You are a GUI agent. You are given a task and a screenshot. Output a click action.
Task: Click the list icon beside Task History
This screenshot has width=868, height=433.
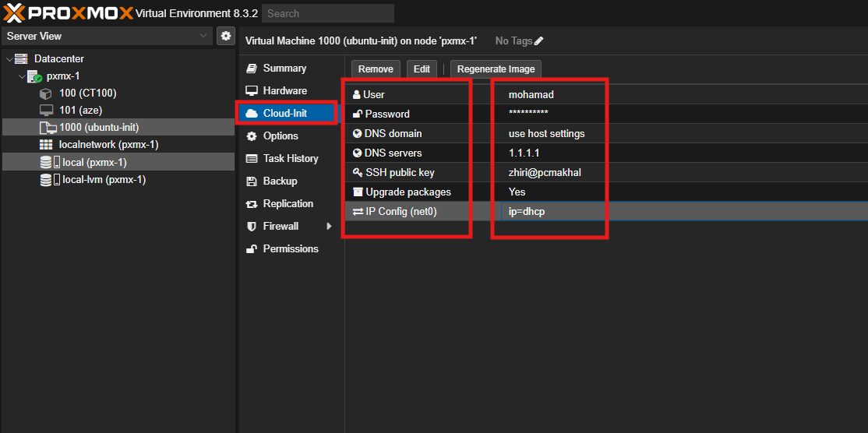(252, 159)
